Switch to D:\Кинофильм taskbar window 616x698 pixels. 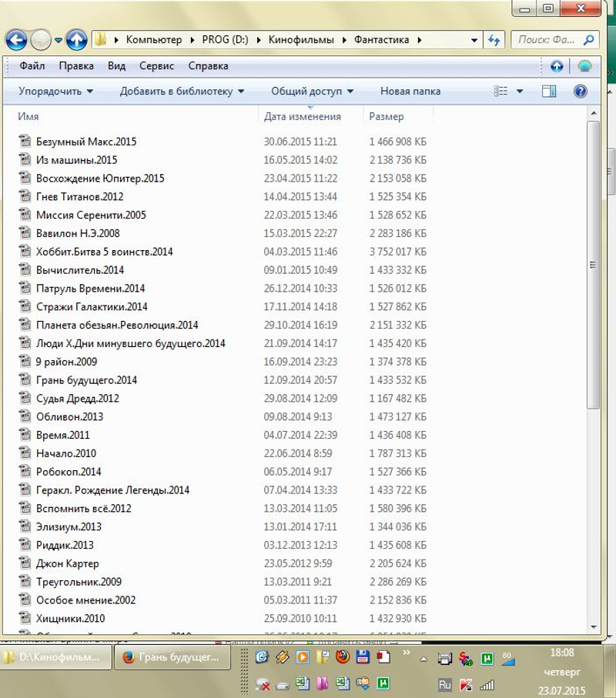coord(55,657)
